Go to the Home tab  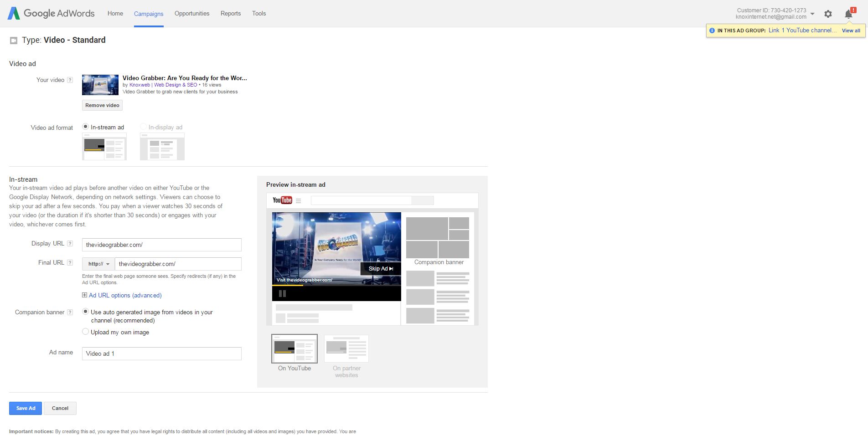pos(115,14)
